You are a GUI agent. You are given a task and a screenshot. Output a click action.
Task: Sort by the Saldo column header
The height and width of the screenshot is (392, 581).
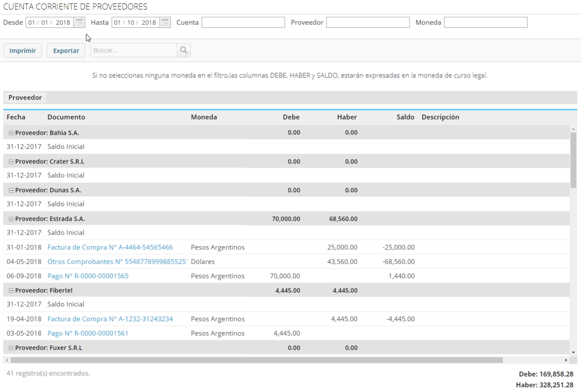(405, 117)
